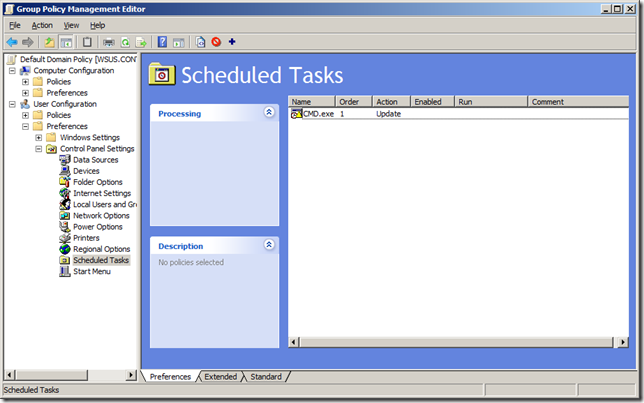Sort by the Order column header
Image resolution: width=644 pixels, height=403 pixels.
tap(354, 101)
